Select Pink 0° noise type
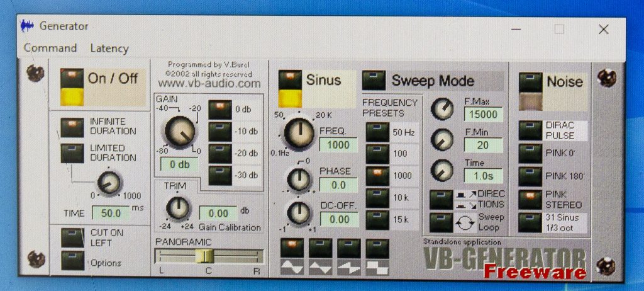The height and width of the screenshot is (291, 644). point(530,154)
